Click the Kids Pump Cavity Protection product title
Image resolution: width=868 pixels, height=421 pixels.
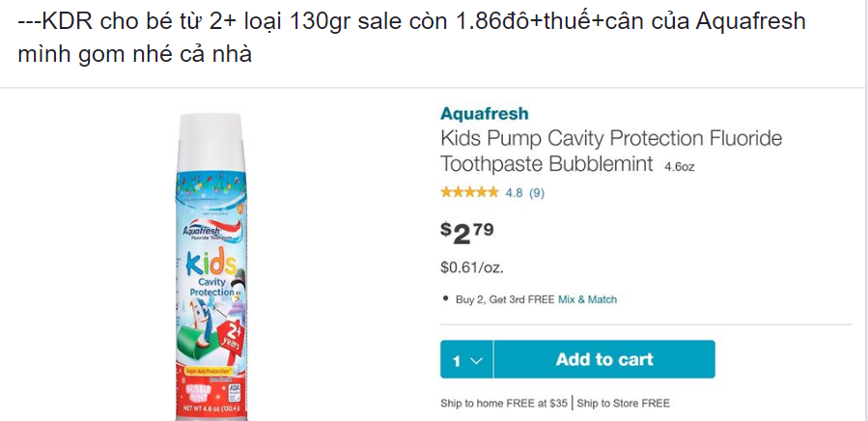coord(610,151)
